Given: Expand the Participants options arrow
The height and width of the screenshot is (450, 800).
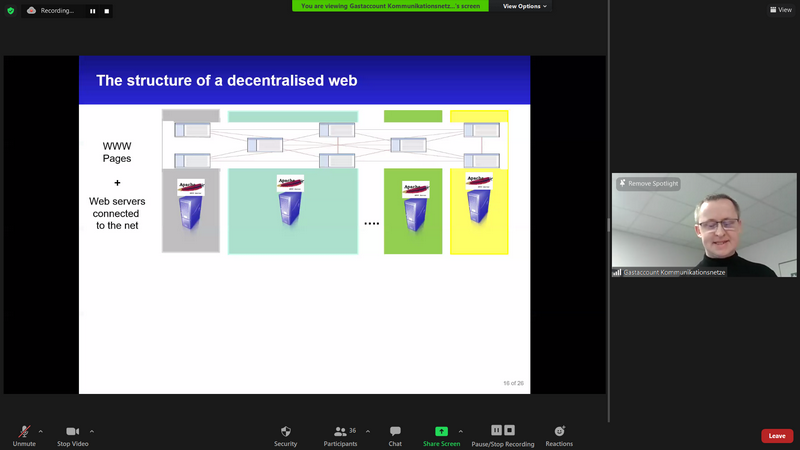Looking at the screenshot, I should point(368,432).
